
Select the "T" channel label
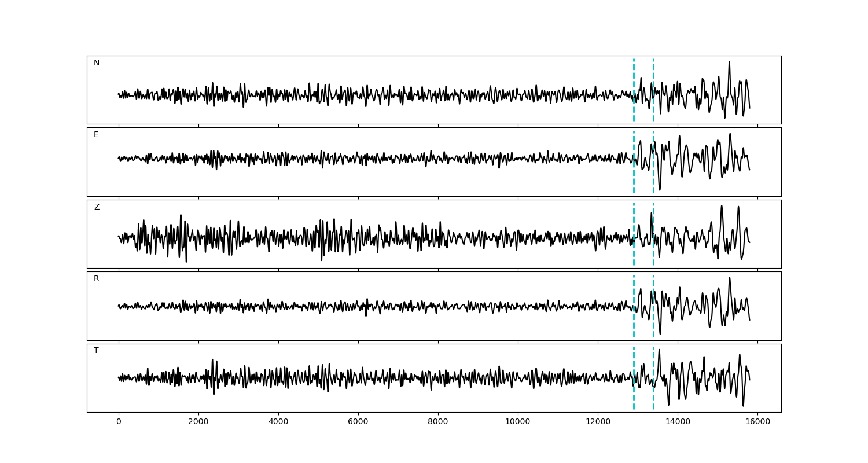point(96,351)
